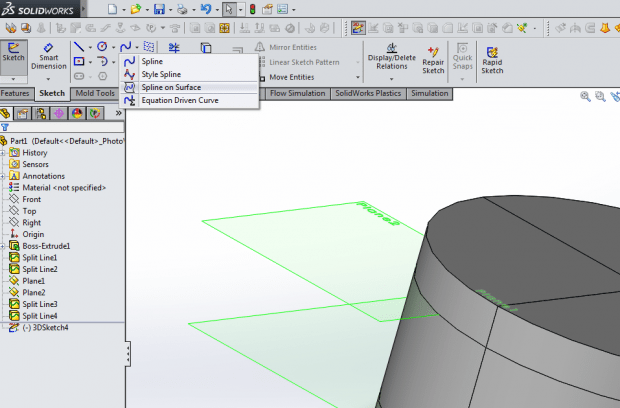Choose Style Spline from the flyout
Image resolution: width=620 pixels, height=408 pixels.
(189, 74)
